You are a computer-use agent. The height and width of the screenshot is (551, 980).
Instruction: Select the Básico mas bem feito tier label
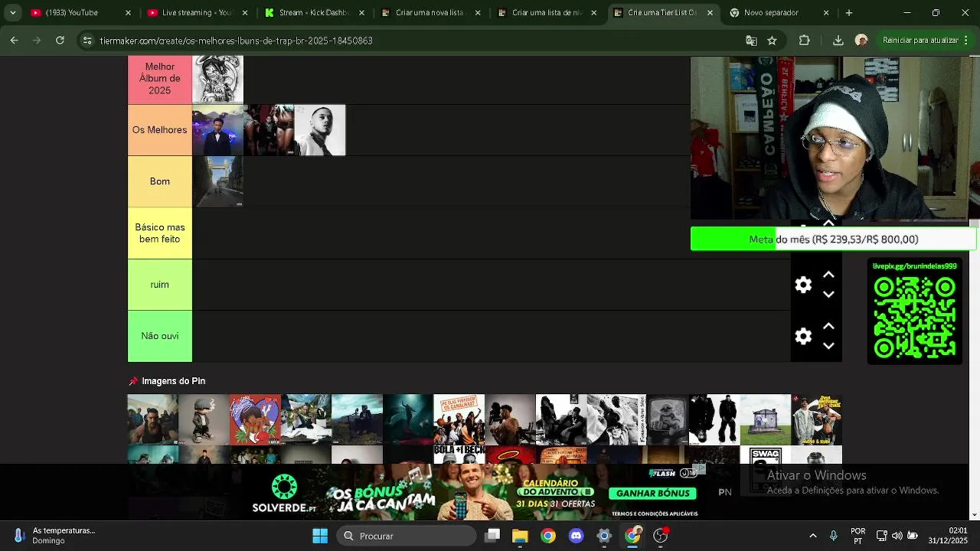[x=160, y=233]
